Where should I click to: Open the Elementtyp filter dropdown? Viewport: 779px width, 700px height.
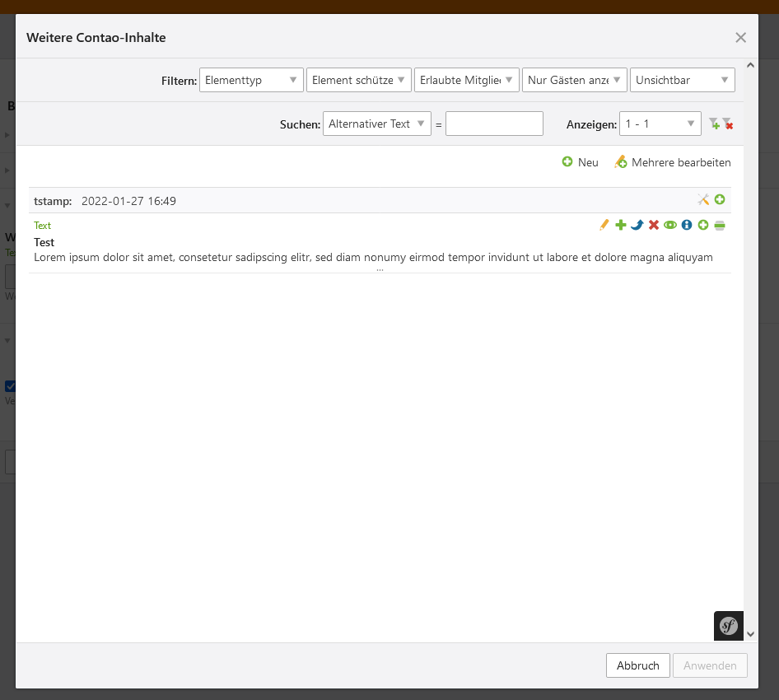coord(251,80)
